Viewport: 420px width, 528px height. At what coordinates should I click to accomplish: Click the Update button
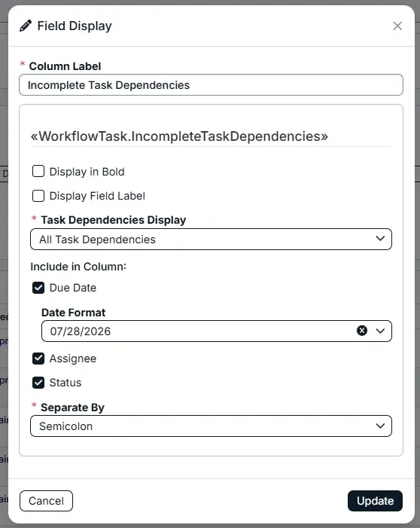point(375,501)
